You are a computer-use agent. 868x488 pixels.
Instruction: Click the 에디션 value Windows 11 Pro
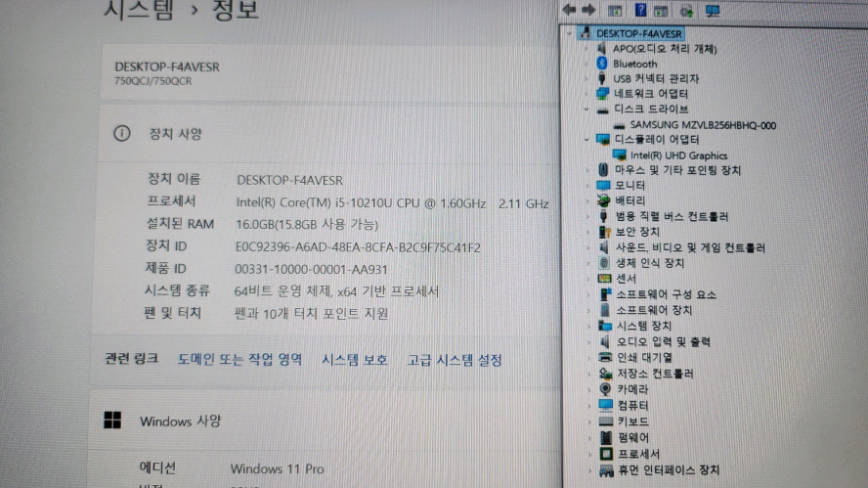pyautogui.click(x=278, y=468)
